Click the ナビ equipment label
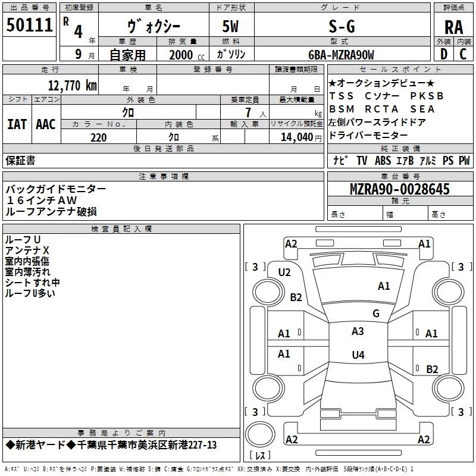This screenshot has width=476, height=476. point(341,161)
